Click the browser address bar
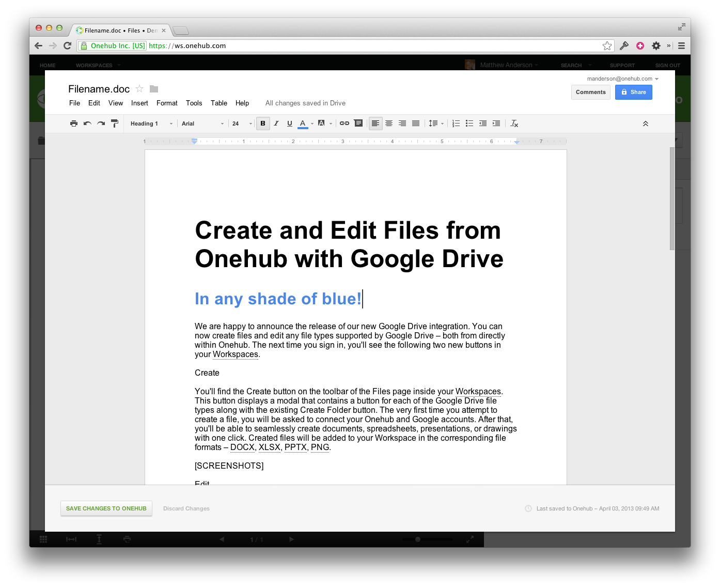This screenshot has height=588, width=720. pos(362,46)
